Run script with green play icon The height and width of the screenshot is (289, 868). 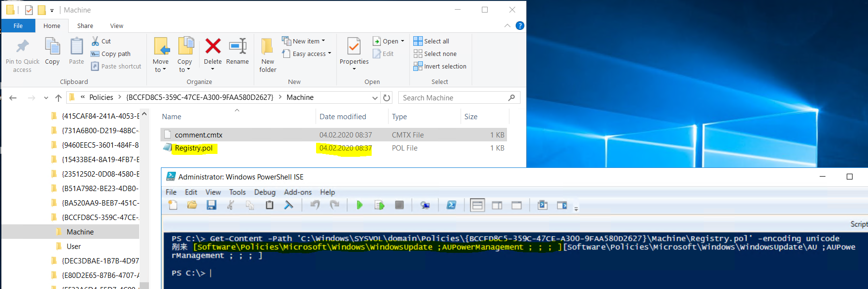coord(360,205)
